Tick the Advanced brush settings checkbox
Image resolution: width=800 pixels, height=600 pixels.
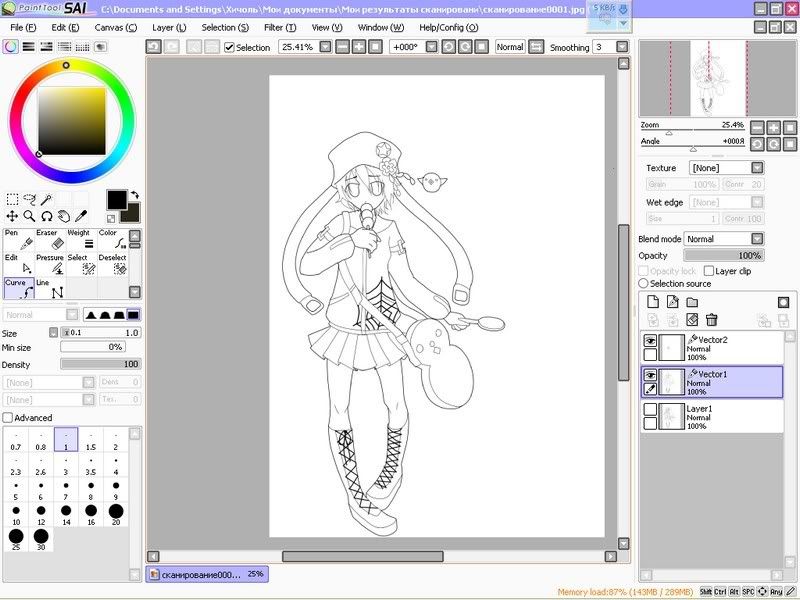[x=8, y=418]
